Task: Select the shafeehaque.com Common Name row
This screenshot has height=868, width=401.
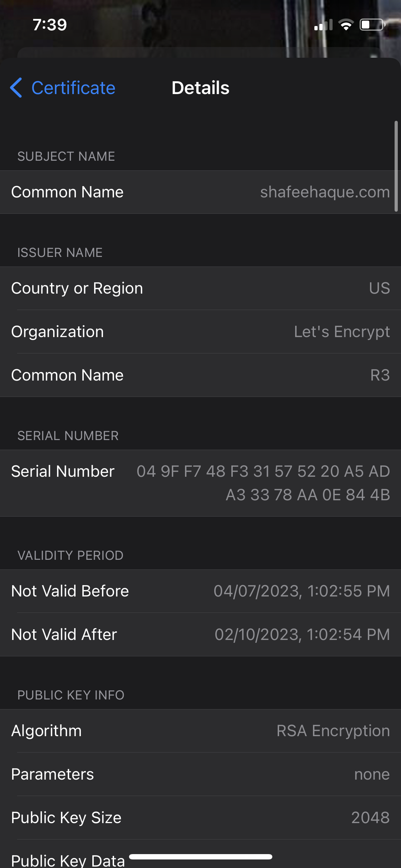Action: pos(200,192)
